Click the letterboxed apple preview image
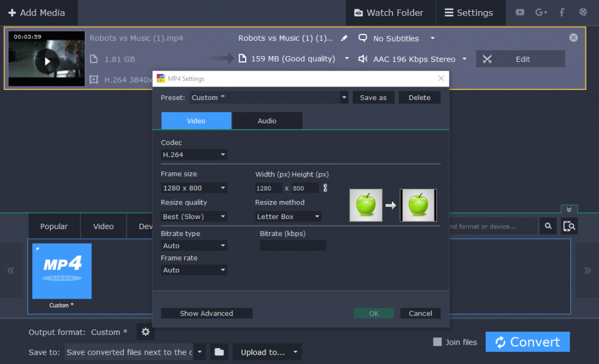The height and width of the screenshot is (364, 599). pyautogui.click(x=418, y=205)
